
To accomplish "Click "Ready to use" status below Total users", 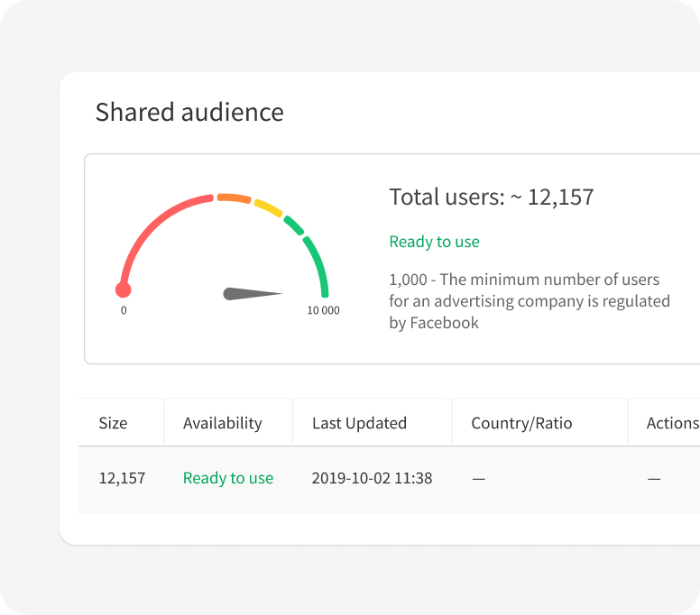I will pyautogui.click(x=434, y=242).
